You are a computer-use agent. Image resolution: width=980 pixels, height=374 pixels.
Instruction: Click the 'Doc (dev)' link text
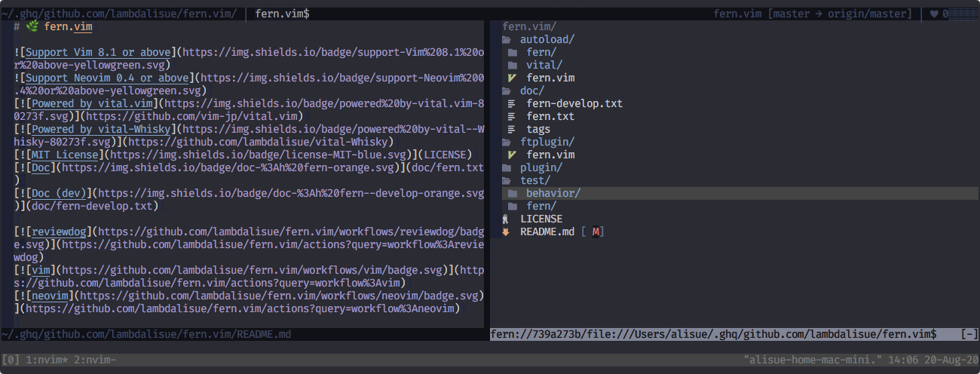pos(59,193)
